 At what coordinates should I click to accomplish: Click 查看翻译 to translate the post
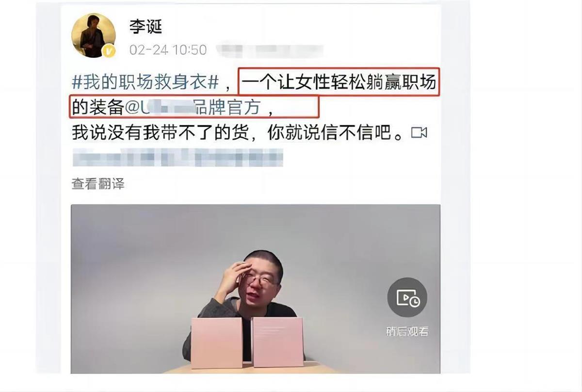pos(98,184)
